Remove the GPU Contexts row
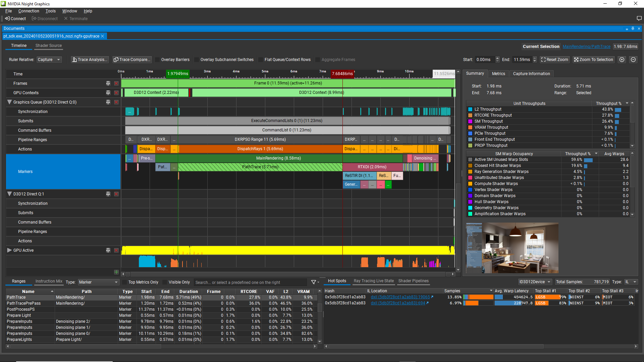Viewport: 644px width, 362px height. coord(116,93)
